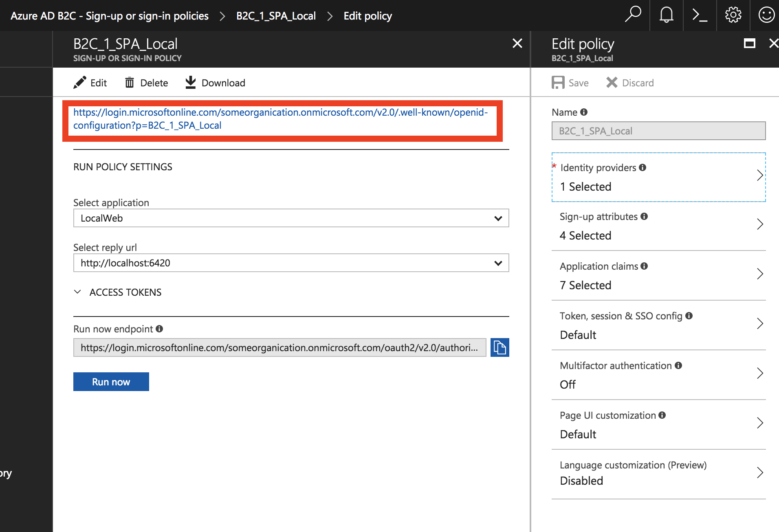
Task: Click the Delete trash icon
Action: coord(129,83)
